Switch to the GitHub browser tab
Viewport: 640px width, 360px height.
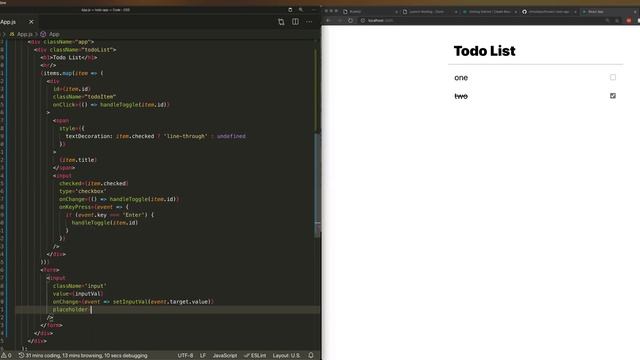pos(549,12)
